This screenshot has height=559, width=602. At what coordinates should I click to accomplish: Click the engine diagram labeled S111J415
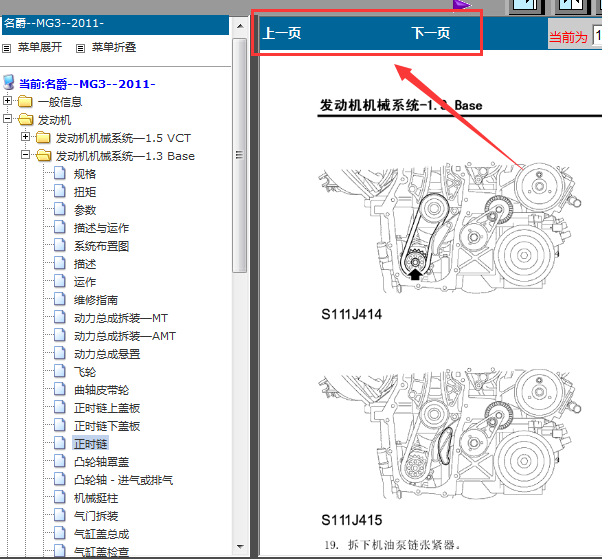tap(450, 433)
